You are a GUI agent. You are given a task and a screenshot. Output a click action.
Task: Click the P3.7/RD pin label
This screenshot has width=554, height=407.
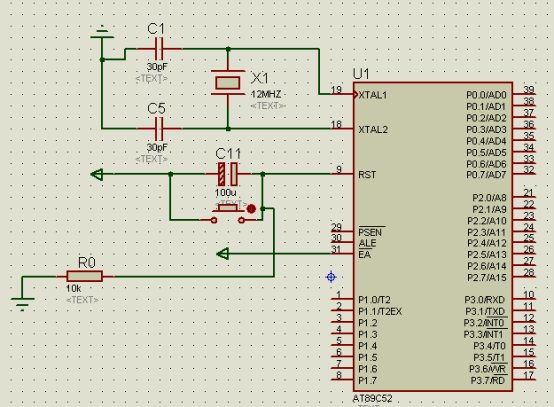point(488,381)
